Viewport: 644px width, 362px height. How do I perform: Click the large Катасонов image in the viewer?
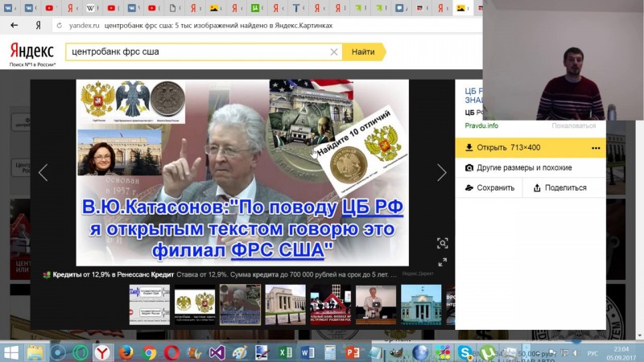pos(242,172)
